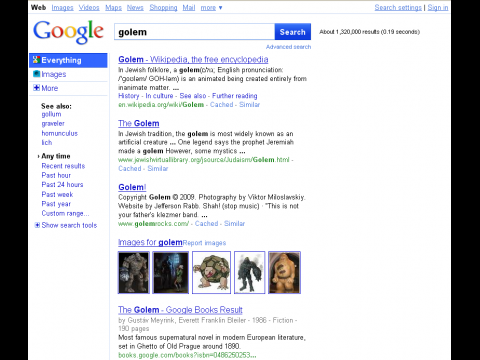Open 'In culture' sitelink
The width and height of the screenshot is (480, 360).
(x=159, y=96)
